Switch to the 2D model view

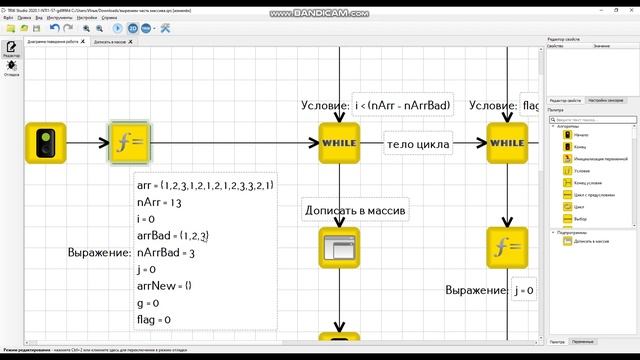(133, 28)
